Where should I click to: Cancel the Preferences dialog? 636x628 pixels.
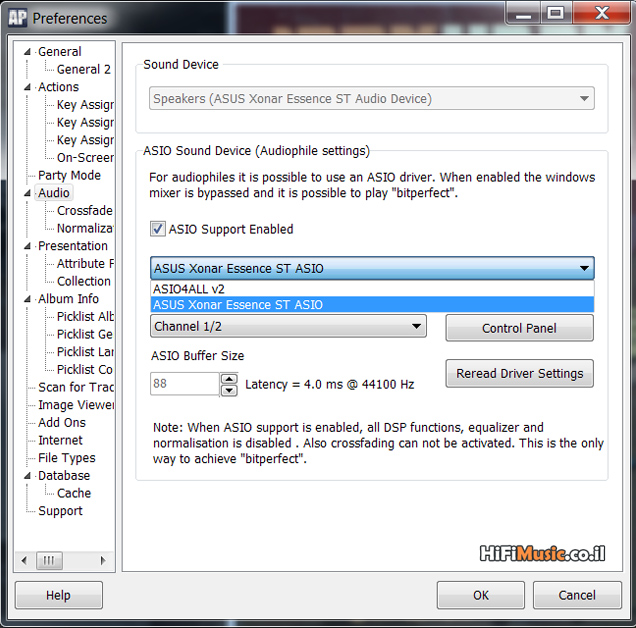coord(577,595)
